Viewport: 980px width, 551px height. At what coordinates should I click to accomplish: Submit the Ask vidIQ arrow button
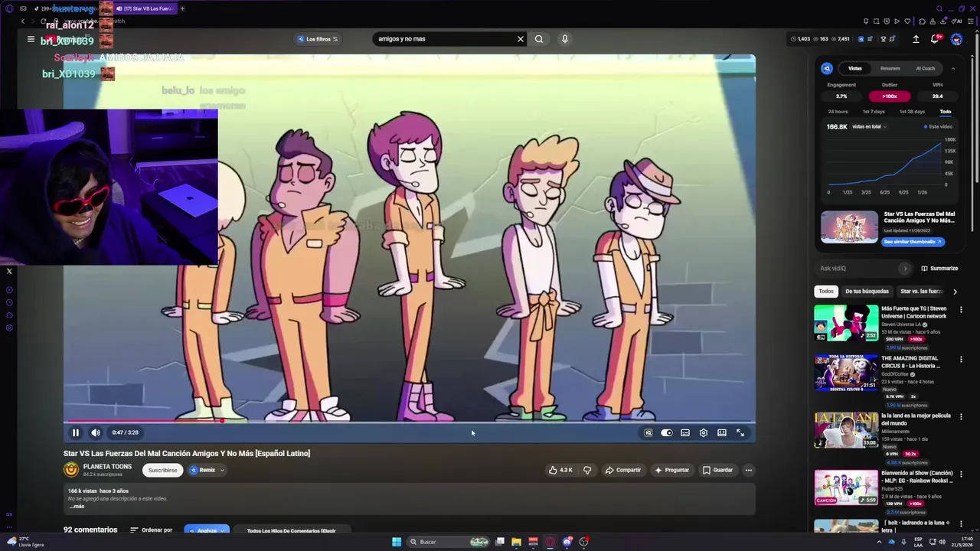point(905,269)
